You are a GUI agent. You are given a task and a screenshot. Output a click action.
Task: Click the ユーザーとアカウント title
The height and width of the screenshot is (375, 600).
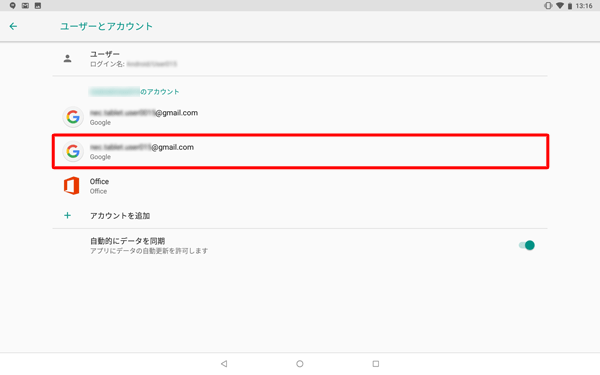(106, 26)
